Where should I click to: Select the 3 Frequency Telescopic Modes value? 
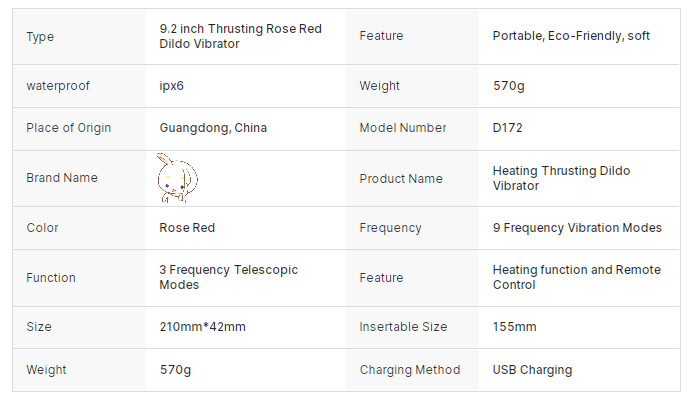tap(228, 277)
